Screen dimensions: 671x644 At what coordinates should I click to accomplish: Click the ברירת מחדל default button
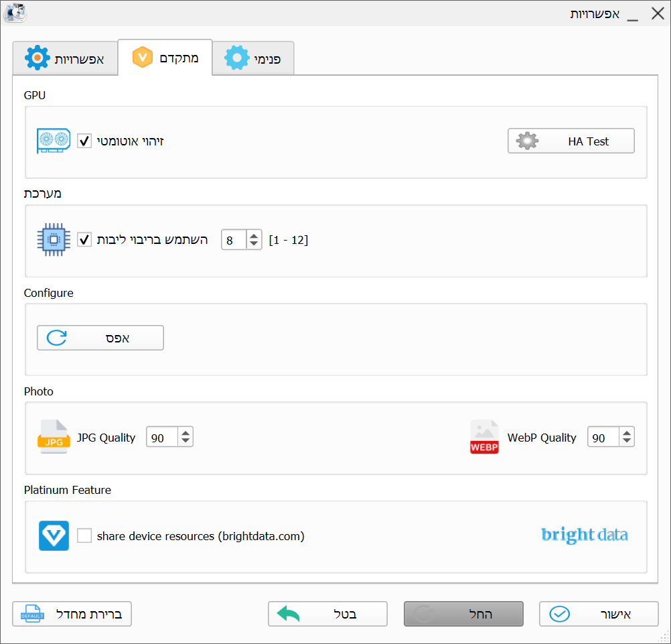pos(72,614)
